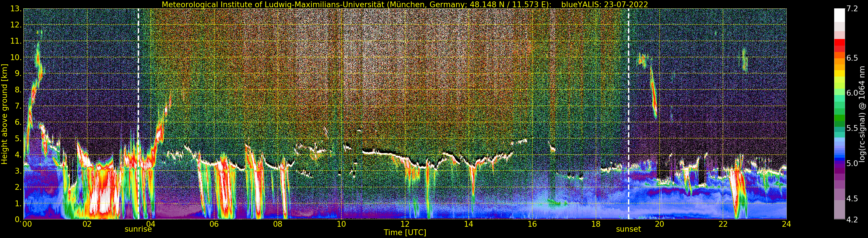Click the 'Time [UTC]' axis label
The image size is (868, 238).
click(x=405, y=232)
